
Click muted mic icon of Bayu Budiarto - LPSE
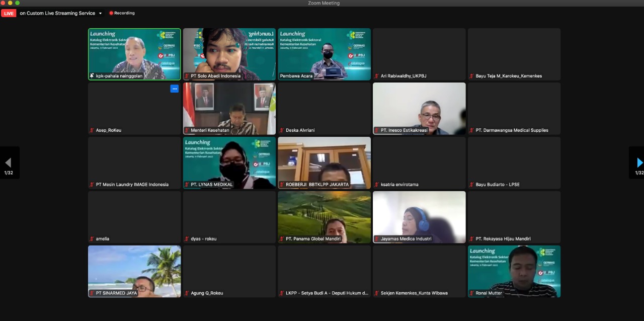472,185
